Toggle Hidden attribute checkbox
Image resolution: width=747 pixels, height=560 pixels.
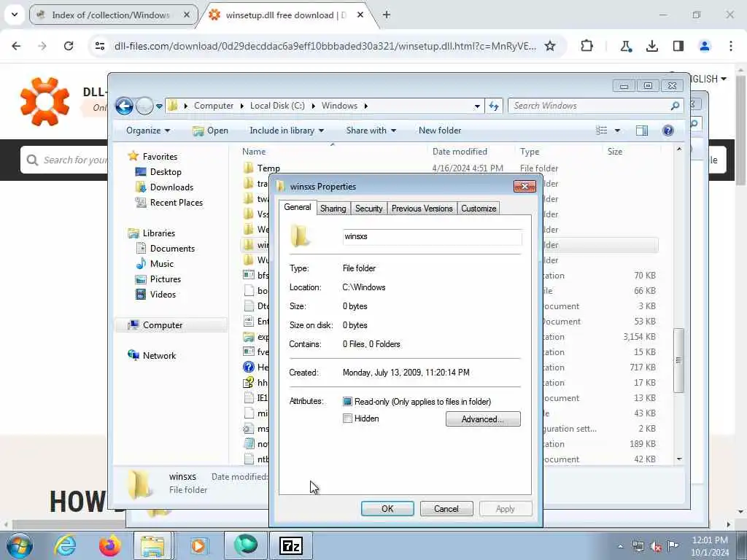click(x=347, y=419)
